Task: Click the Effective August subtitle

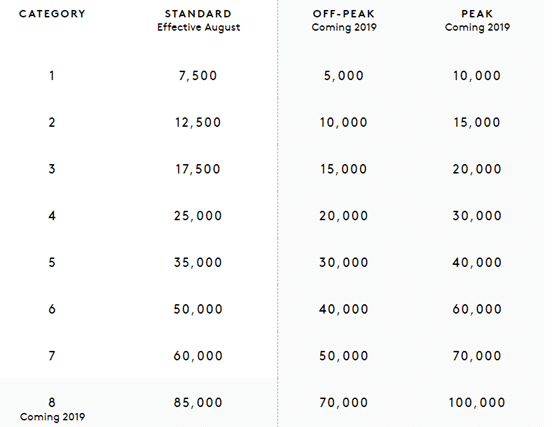Action: click(x=199, y=27)
